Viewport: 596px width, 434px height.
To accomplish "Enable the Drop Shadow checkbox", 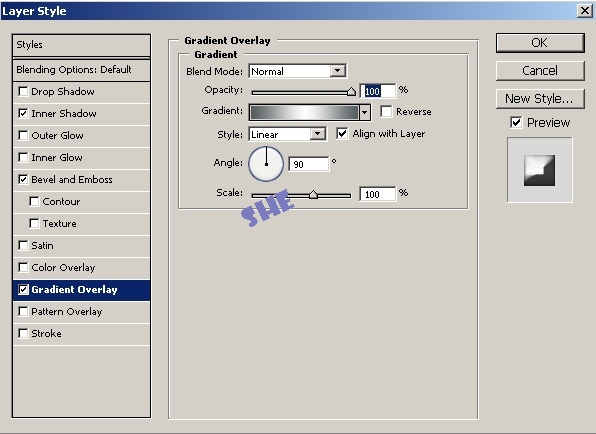I will tap(23, 92).
